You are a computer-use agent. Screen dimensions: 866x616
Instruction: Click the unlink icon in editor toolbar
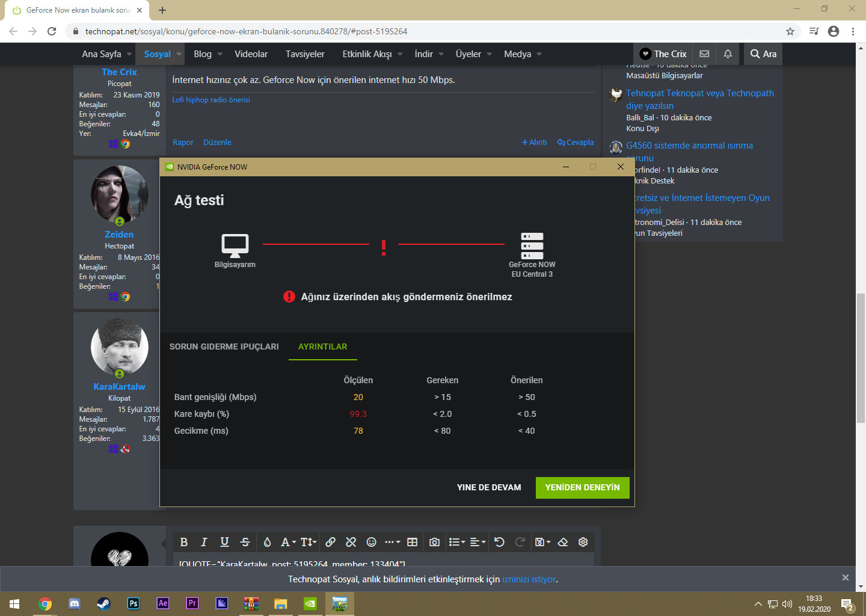[351, 542]
